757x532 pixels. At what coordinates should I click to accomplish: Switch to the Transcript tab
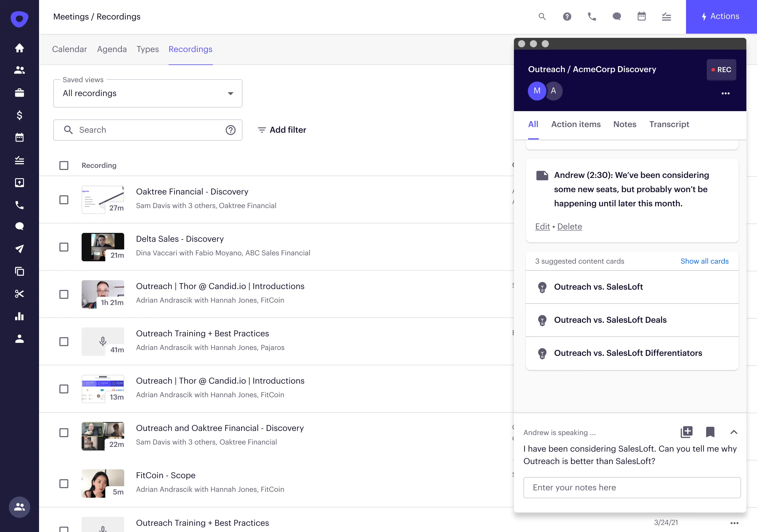[669, 124]
